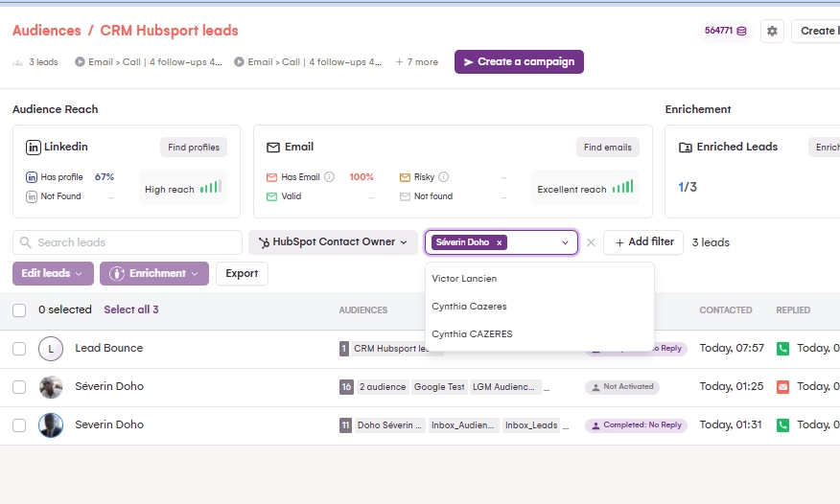Check the Severin Doho row checkbox

point(19,425)
